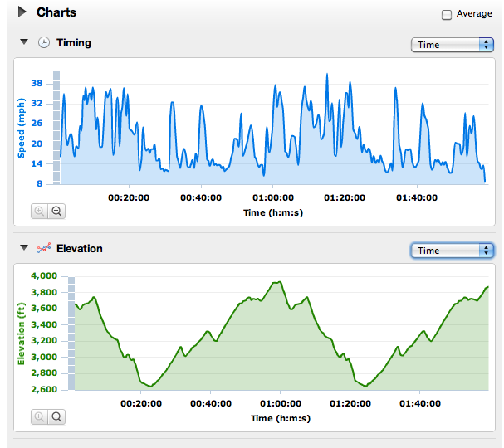
Task: Zoom out on the Speed chart
Action: pos(56,211)
